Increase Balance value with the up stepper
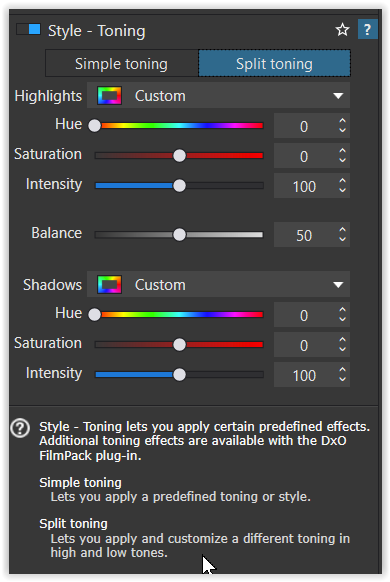 (x=343, y=230)
